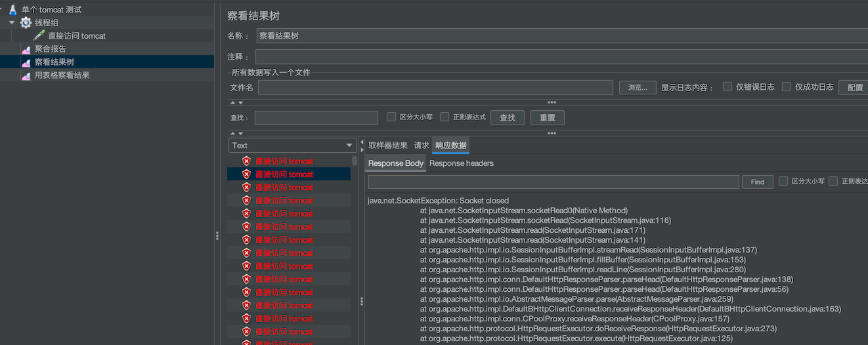This screenshot has width=868, height=345.
Task: Open the Text renderer dropdown
Action: 292,146
